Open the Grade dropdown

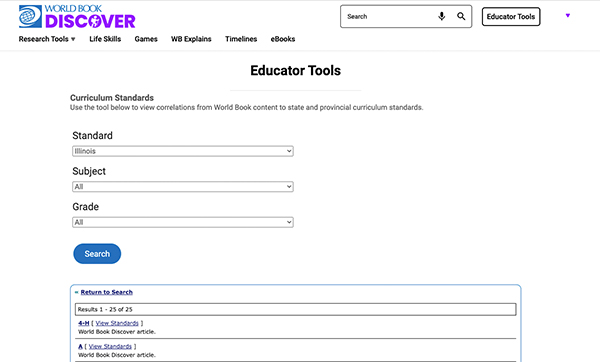pos(183,222)
